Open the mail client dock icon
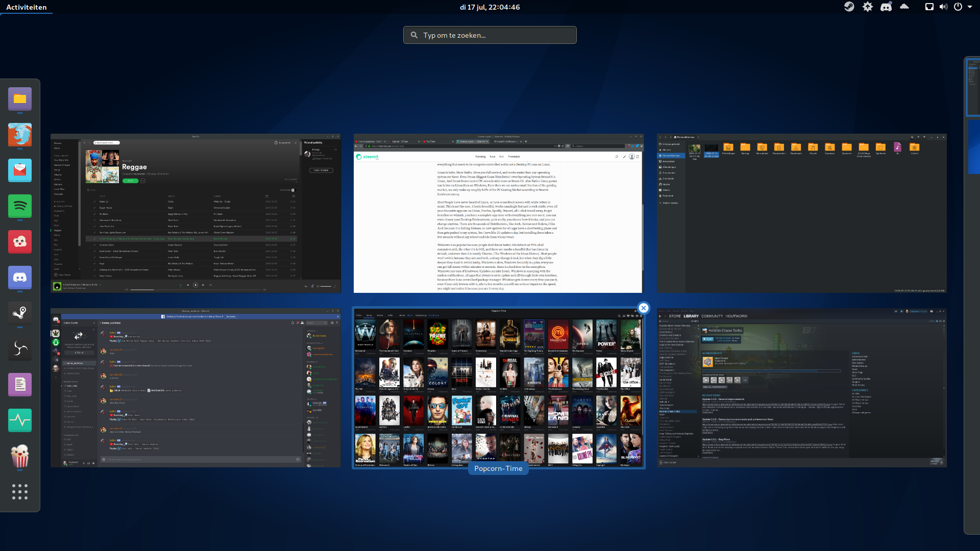The height and width of the screenshot is (551, 980). (x=20, y=170)
